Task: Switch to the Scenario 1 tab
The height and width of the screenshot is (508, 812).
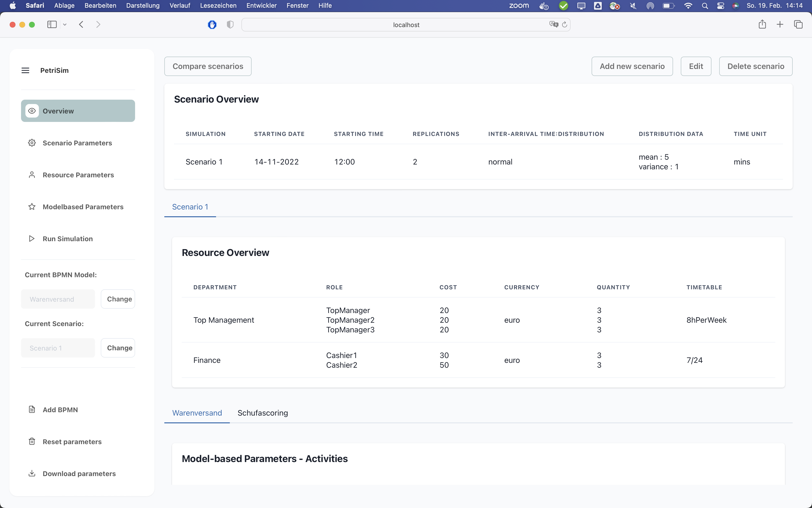Action: 190,207
